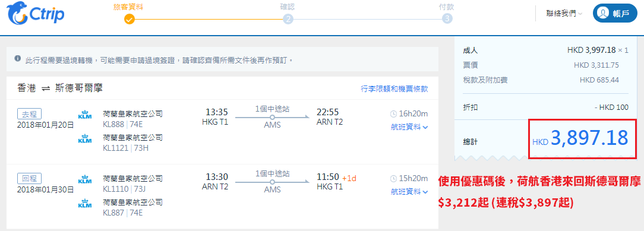Click the clock icon next to 15h20m
The width and height of the screenshot is (644, 231).
(393, 179)
